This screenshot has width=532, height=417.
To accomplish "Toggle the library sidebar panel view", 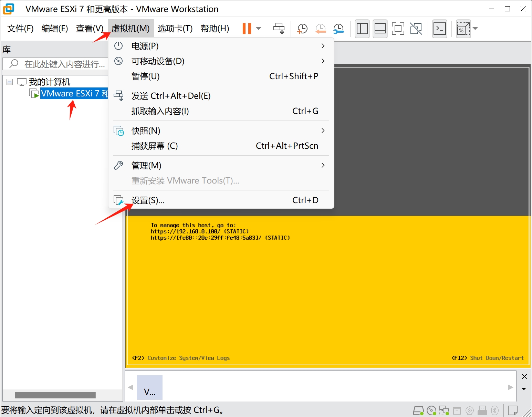I will [x=362, y=29].
